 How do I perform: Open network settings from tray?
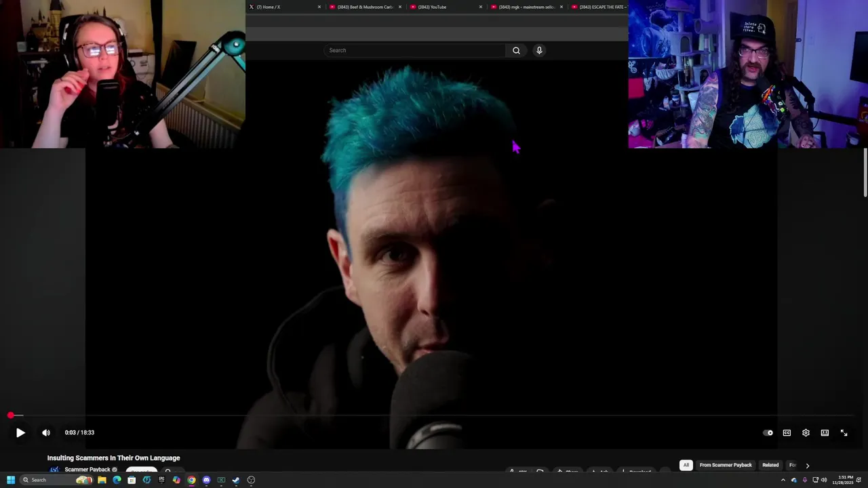(816, 480)
